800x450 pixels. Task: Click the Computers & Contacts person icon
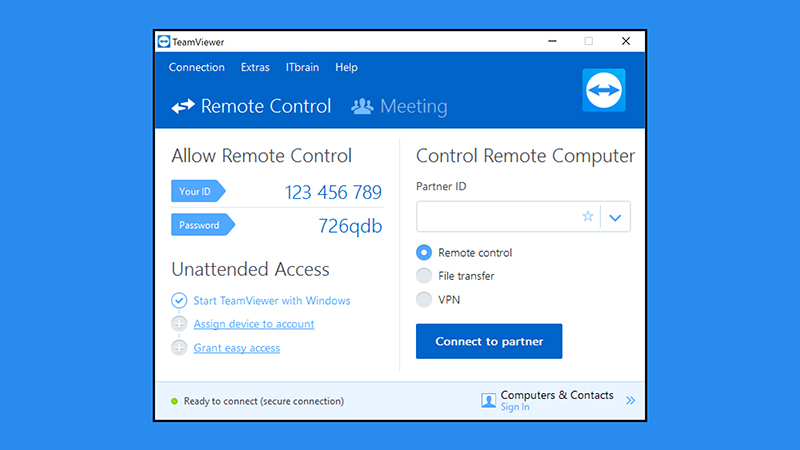pos(488,401)
